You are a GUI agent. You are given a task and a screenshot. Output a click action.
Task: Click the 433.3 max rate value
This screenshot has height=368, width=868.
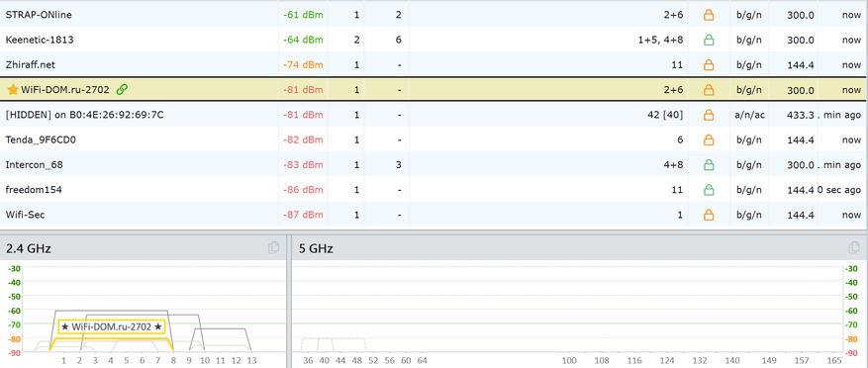pos(801,115)
